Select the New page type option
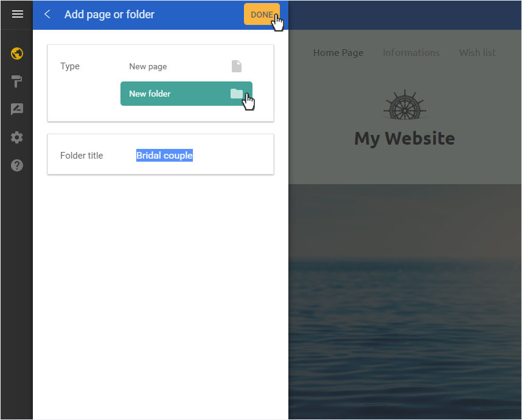Image resolution: width=522 pixels, height=420 pixels. (x=186, y=66)
